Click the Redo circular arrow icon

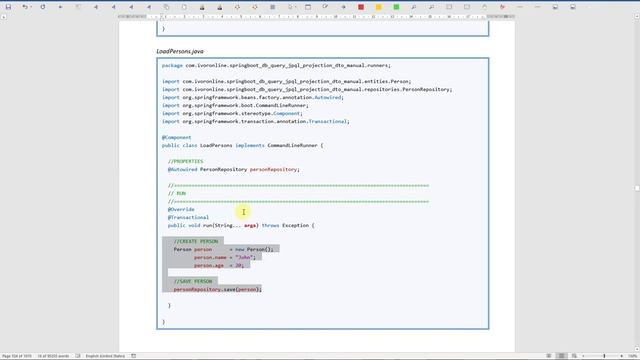pos(42,7)
